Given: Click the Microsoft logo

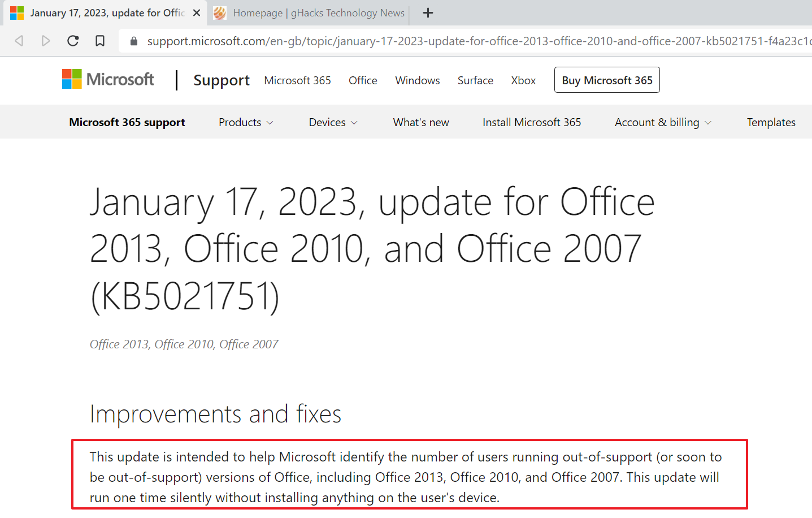Looking at the screenshot, I should [x=108, y=80].
